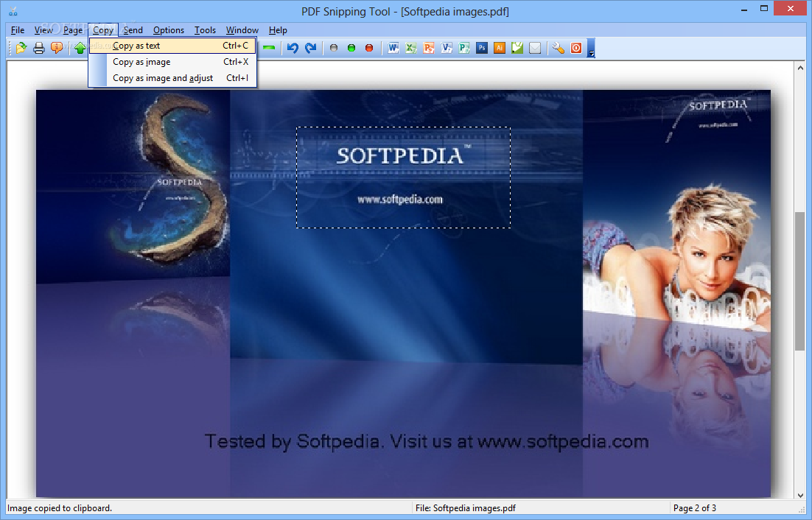This screenshot has width=812, height=520.
Task: Click the green minus zoom icon
Action: [x=269, y=48]
